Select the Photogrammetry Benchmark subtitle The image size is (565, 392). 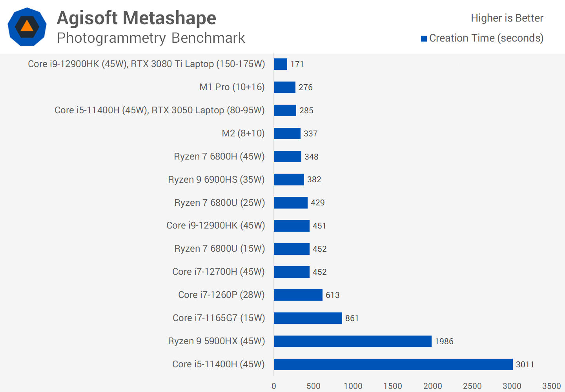151,38
